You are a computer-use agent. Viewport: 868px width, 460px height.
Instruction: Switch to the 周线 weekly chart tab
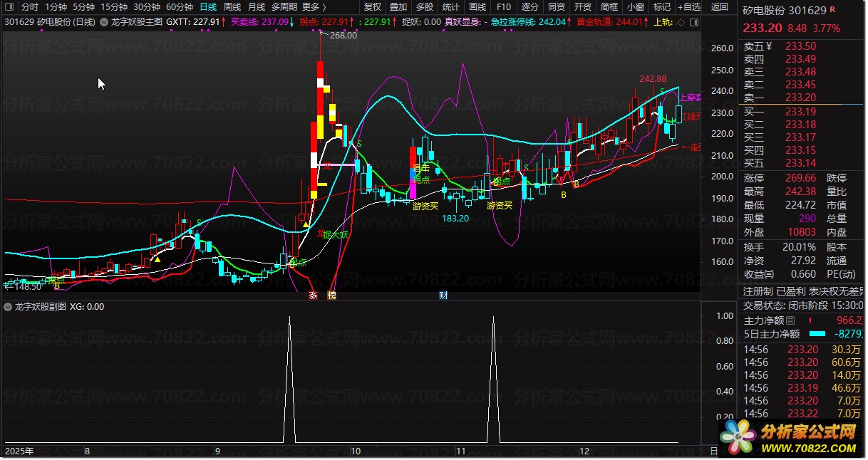click(232, 7)
